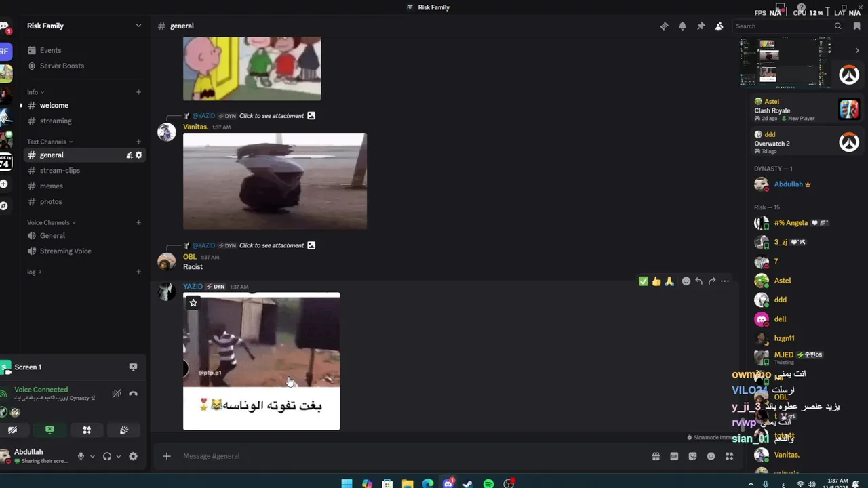Create a channel in Text Channels
868x488 pixels.
(x=138, y=142)
